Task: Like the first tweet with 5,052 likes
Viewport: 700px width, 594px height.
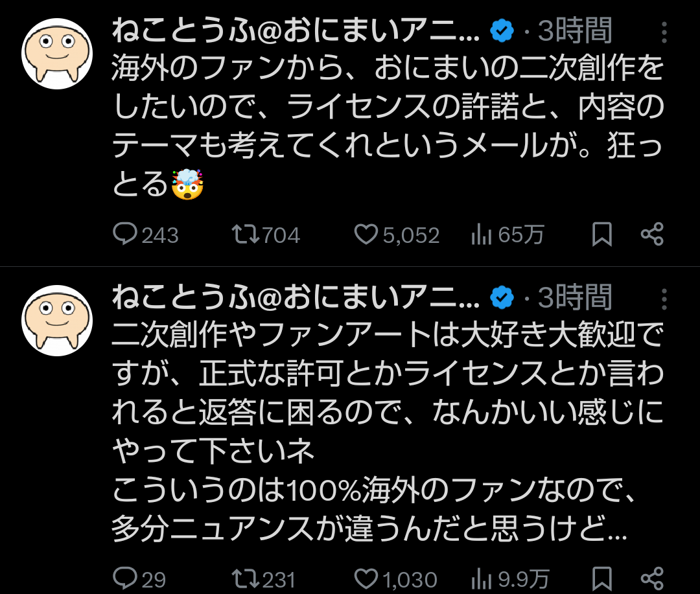Action: [x=366, y=234]
